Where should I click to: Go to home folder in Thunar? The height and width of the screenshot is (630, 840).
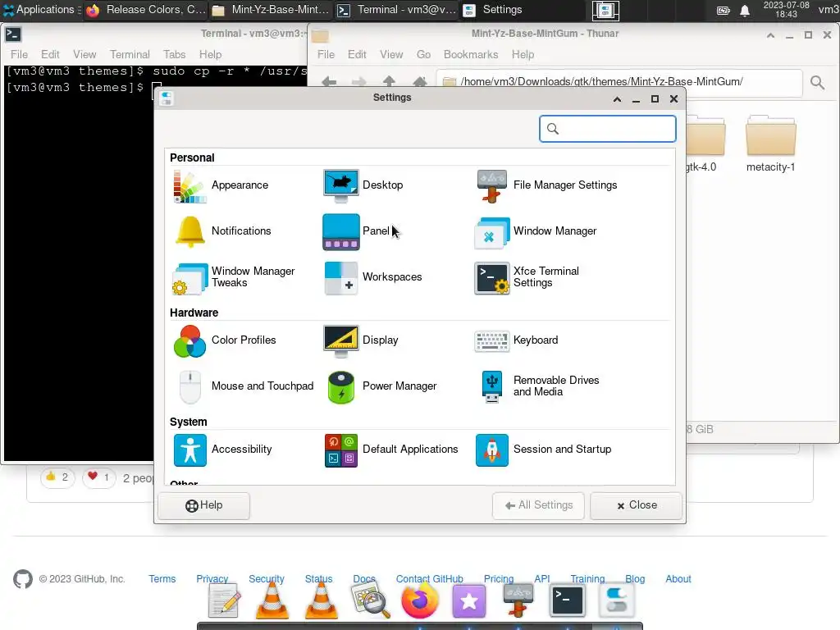pyautogui.click(x=420, y=81)
